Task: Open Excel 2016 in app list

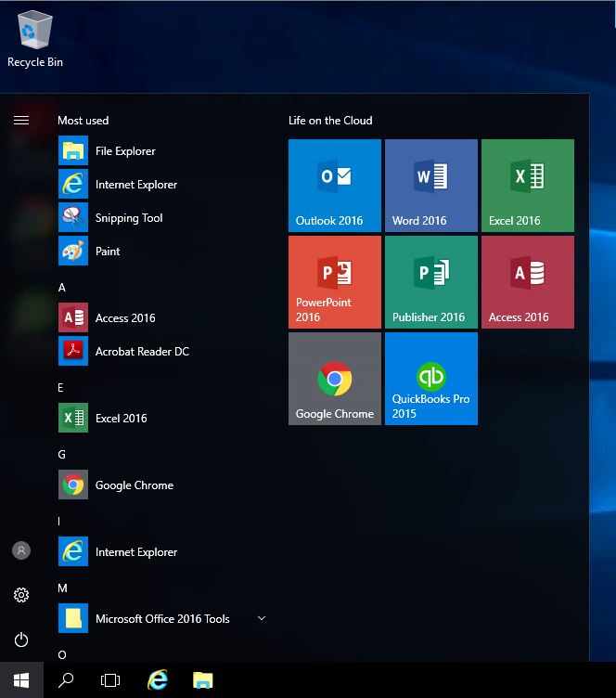Action: point(162,418)
